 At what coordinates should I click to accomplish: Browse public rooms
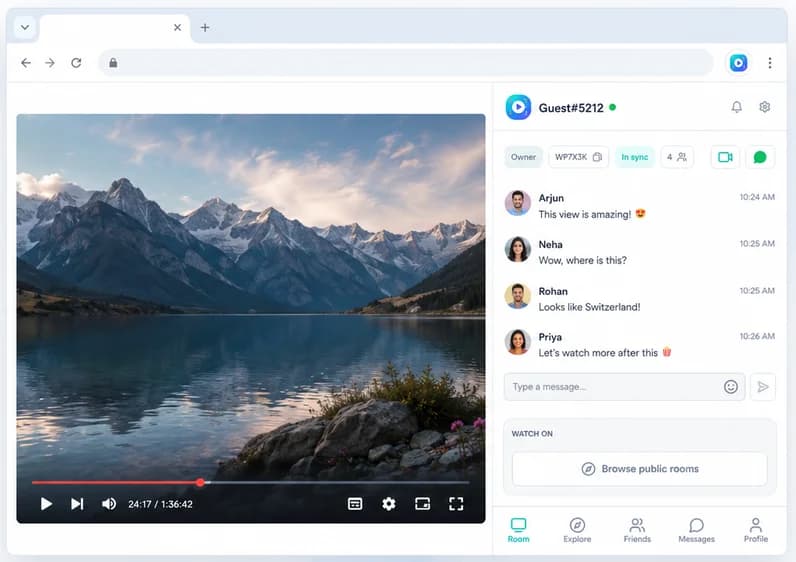click(x=640, y=469)
